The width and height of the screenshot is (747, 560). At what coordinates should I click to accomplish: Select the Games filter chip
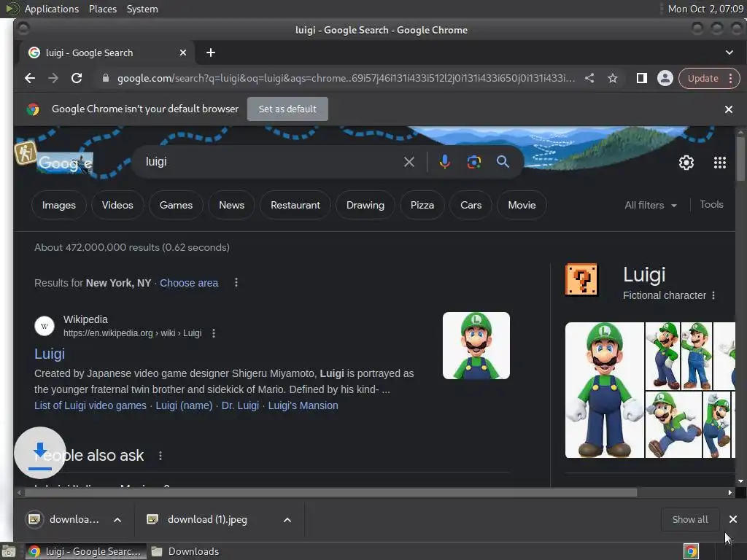pyautogui.click(x=176, y=205)
